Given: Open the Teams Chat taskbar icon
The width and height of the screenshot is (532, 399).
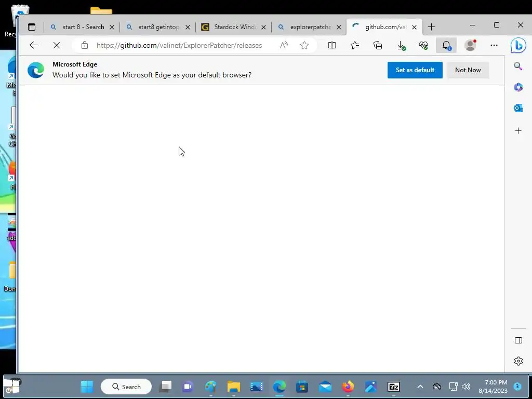Looking at the screenshot, I should click(188, 387).
